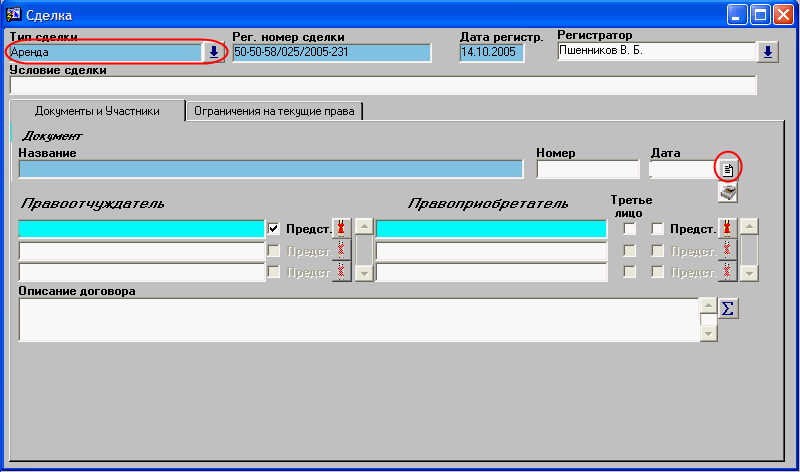Click the Тип сделки field showing Аренда
Viewport: 800px width, 472px height.
106,52
